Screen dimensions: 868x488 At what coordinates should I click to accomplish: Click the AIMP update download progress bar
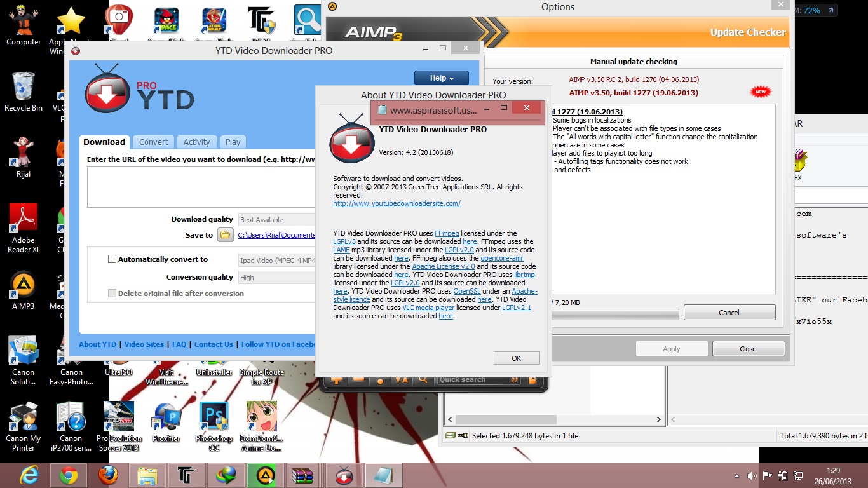point(615,314)
